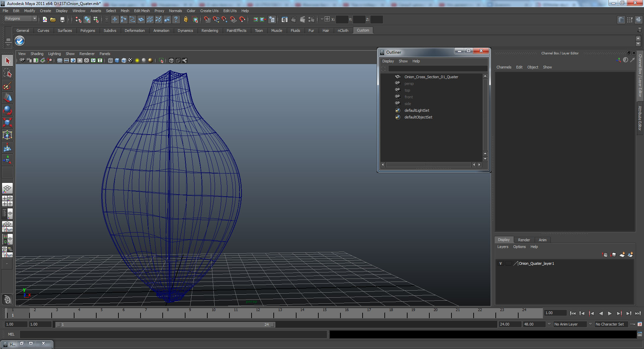This screenshot has height=349, width=644.
Task: Play animation backwards
Action: [601, 313]
